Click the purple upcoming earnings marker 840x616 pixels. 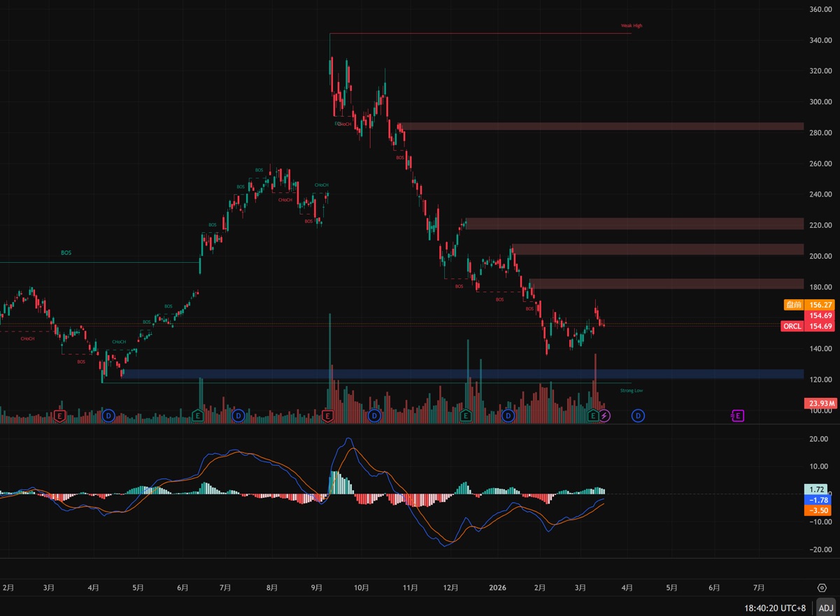coord(737,416)
